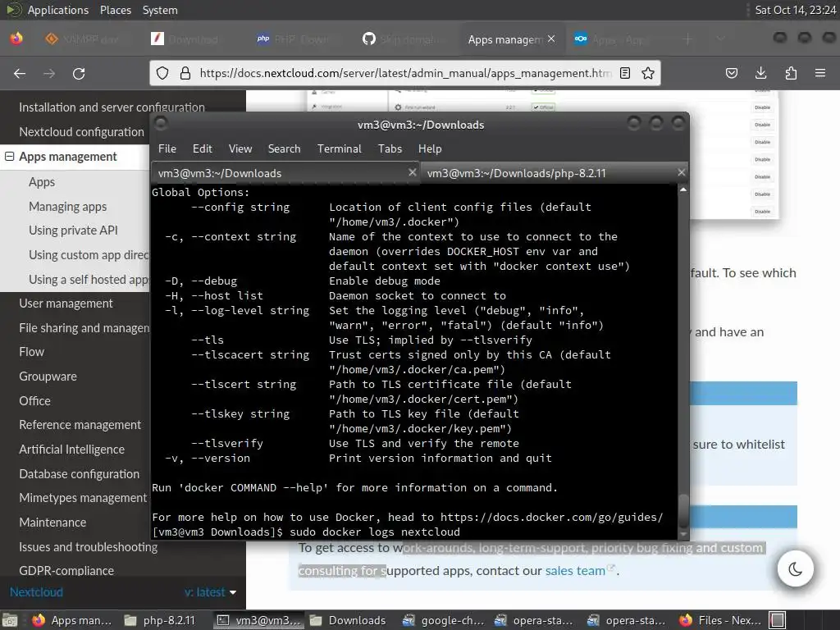
Task: Collapse the Apps management sidebar section
Action: [9, 157]
